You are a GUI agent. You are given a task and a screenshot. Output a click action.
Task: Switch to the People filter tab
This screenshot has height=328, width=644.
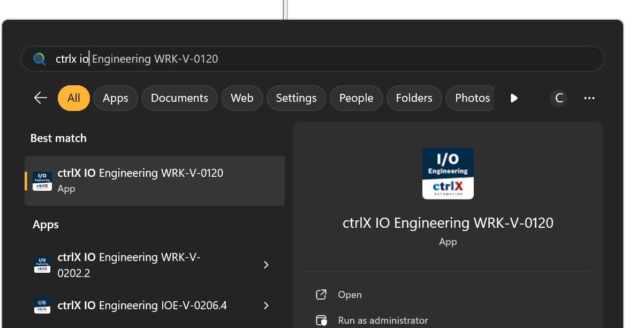[356, 98]
